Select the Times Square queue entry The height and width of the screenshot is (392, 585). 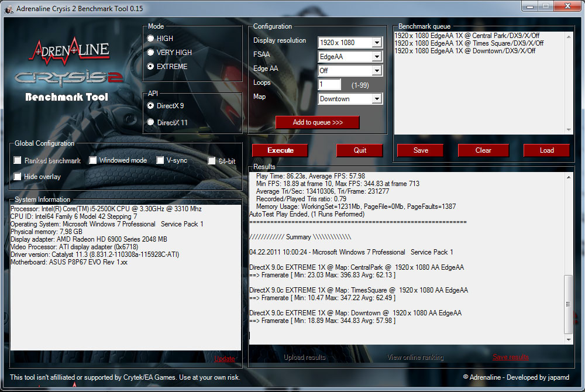pos(469,43)
